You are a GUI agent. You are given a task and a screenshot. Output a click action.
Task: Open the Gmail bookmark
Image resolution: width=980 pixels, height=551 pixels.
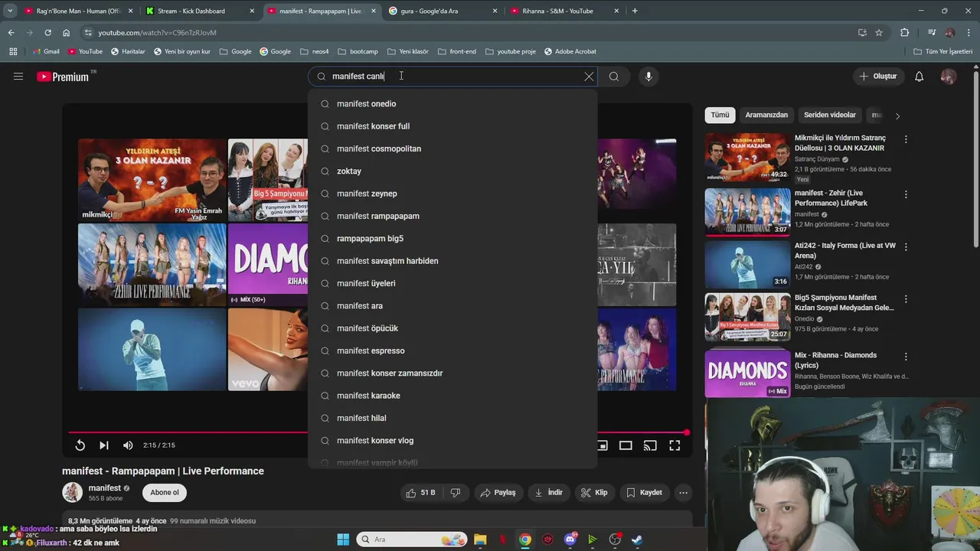click(45, 51)
